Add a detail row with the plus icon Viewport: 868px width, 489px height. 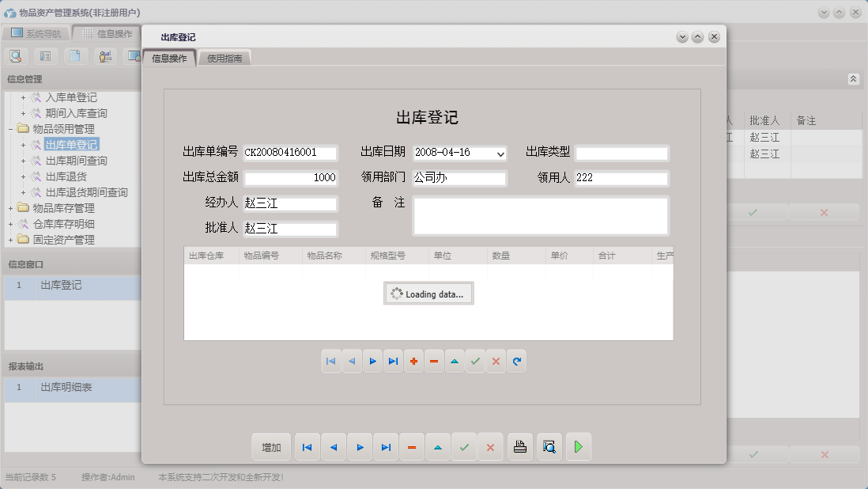(x=413, y=361)
